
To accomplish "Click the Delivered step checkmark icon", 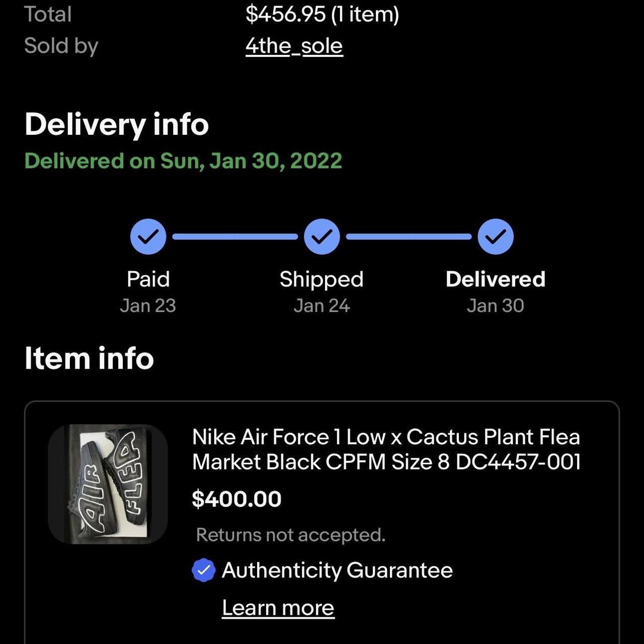I will pyautogui.click(x=496, y=236).
